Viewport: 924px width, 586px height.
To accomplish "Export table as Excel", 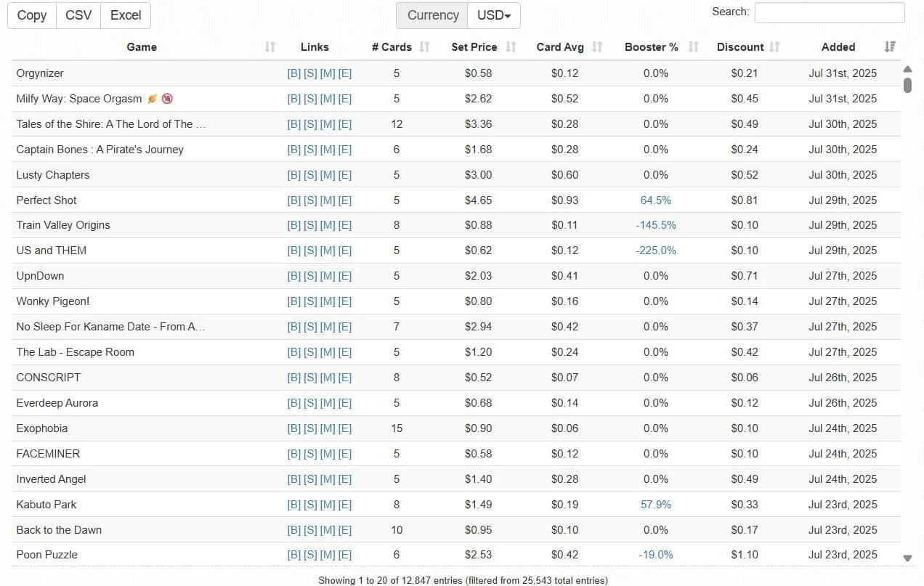I will tap(126, 15).
